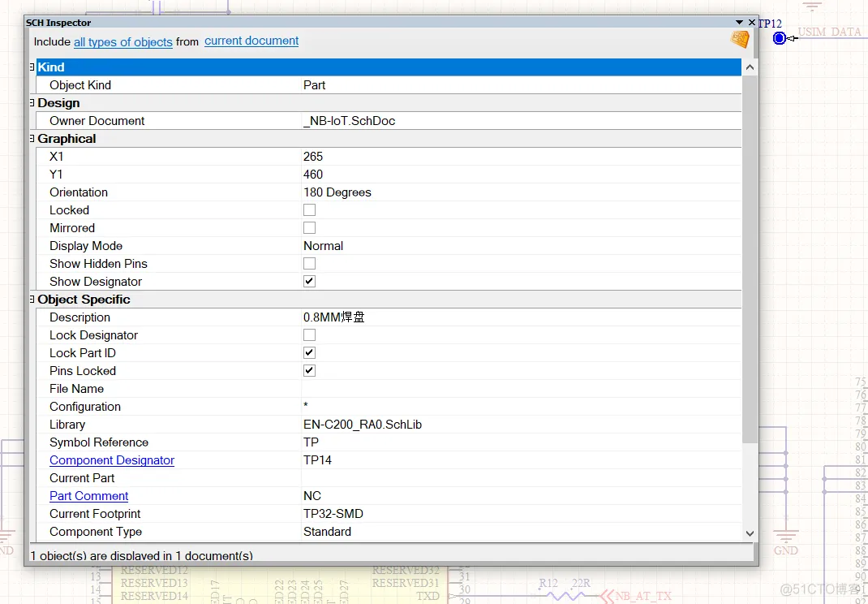The height and width of the screenshot is (604, 868).
Task: Select the Kind section header
Action: tap(389, 67)
